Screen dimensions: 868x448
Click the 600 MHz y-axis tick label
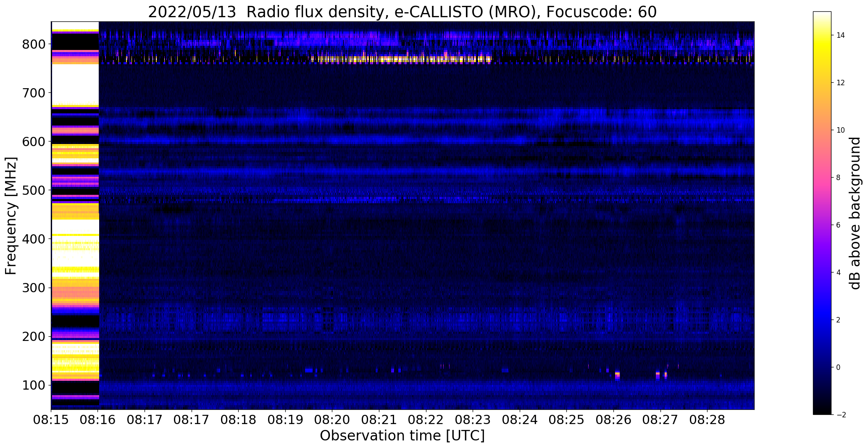click(x=34, y=141)
